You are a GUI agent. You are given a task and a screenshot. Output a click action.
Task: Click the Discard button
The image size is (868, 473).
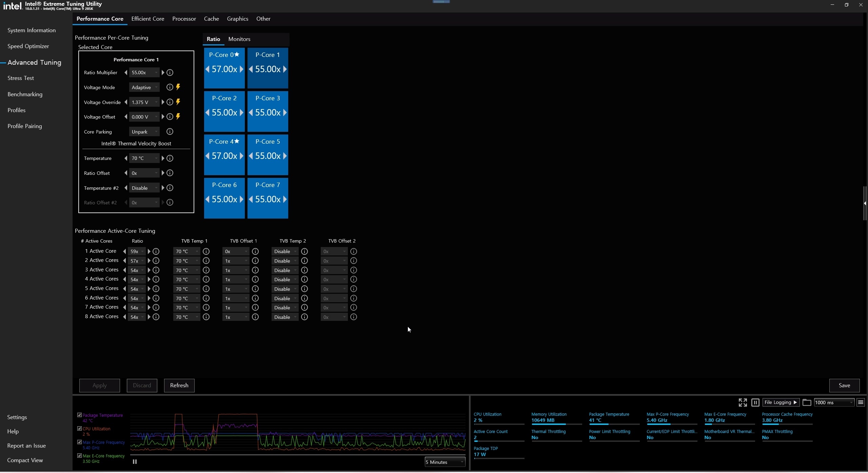142,385
